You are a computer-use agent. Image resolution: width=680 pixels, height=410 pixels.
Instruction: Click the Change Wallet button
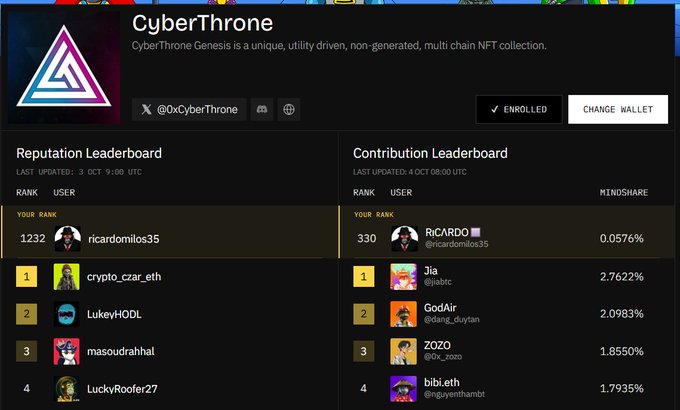618,109
